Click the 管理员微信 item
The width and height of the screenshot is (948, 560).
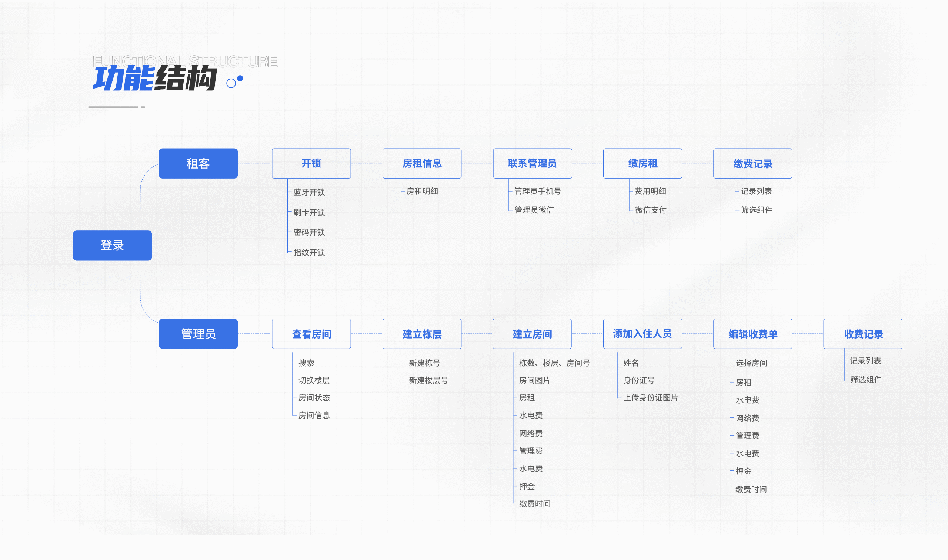pos(534,210)
